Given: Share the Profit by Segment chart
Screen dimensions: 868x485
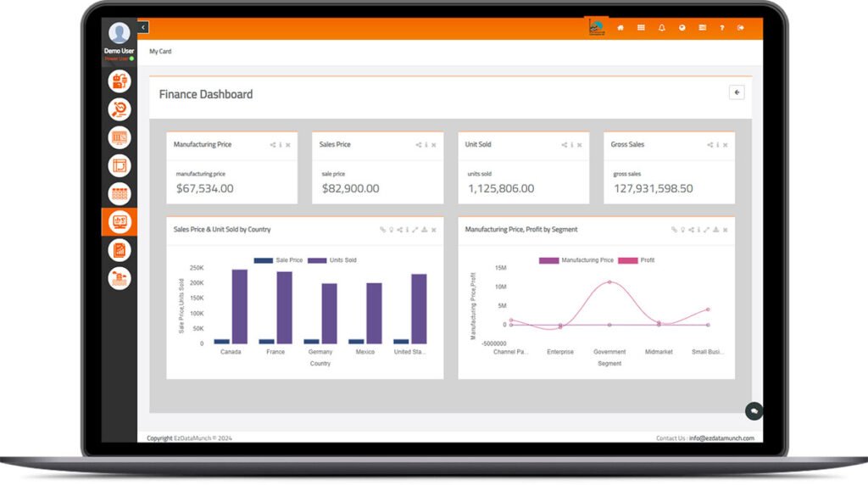Looking at the screenshot, I should click(x=692, y=230).
